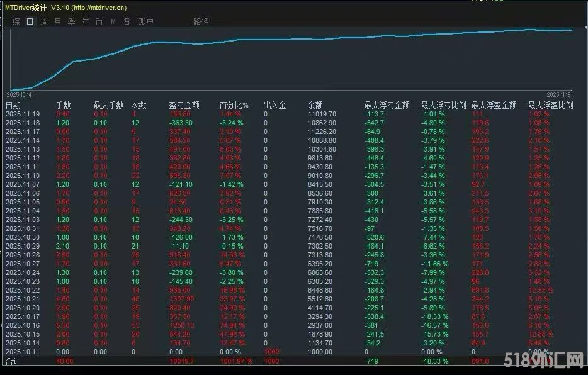Select the 币 currency view

pyautogui.click(x=99, y=21)
